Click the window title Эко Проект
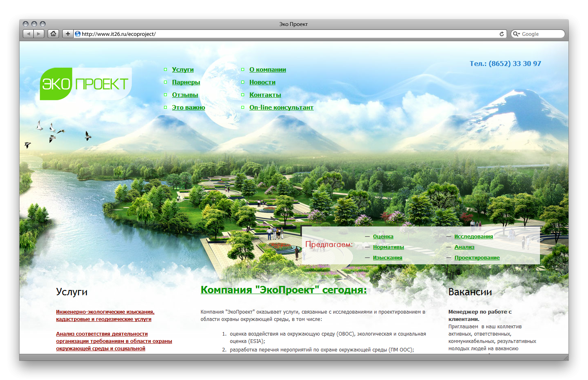This screenshot has height=380, width=588. [x=293, y=24]
